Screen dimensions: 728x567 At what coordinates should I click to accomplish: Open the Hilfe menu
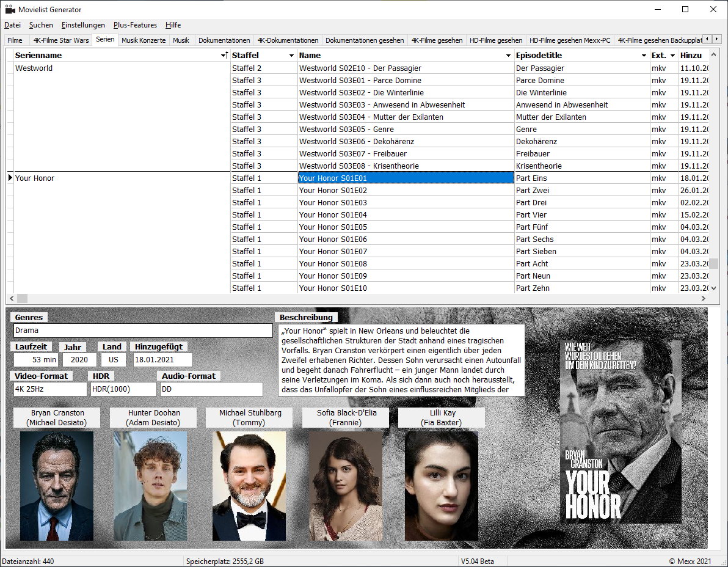tap(173, 25)
